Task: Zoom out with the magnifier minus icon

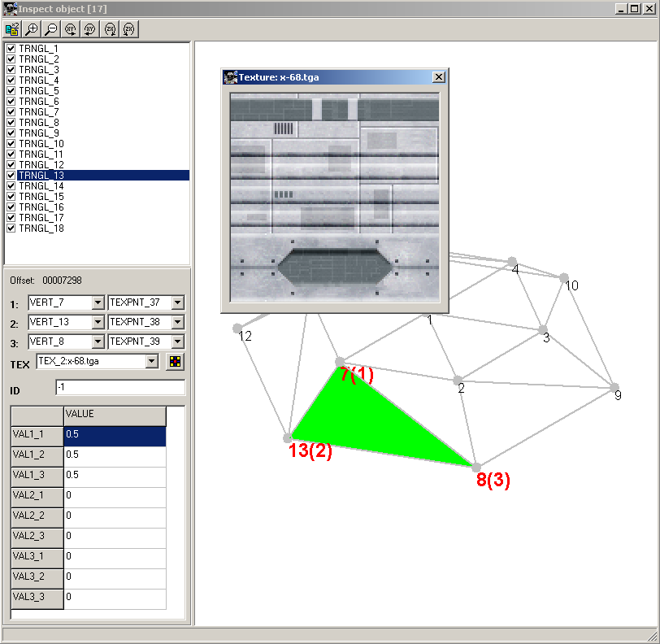Action: (x=50, y=29)
